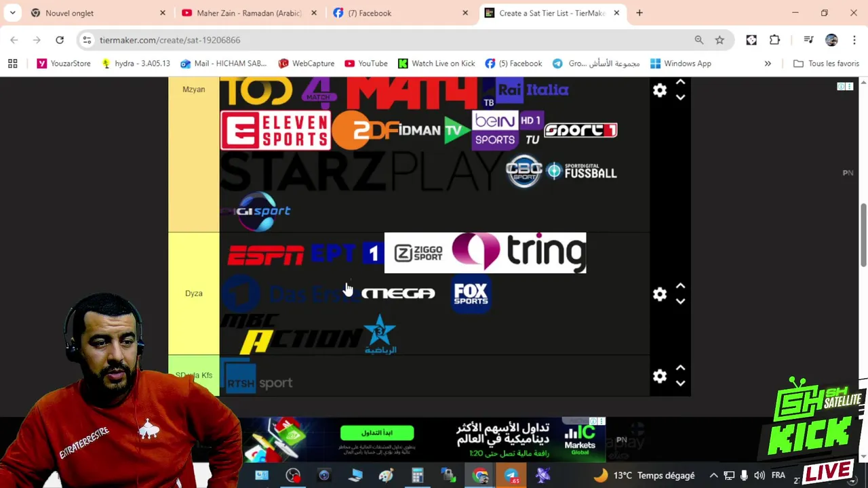The image size is (868, 488).
Task: Select the Sport1 logo
Action: (580, 130)
